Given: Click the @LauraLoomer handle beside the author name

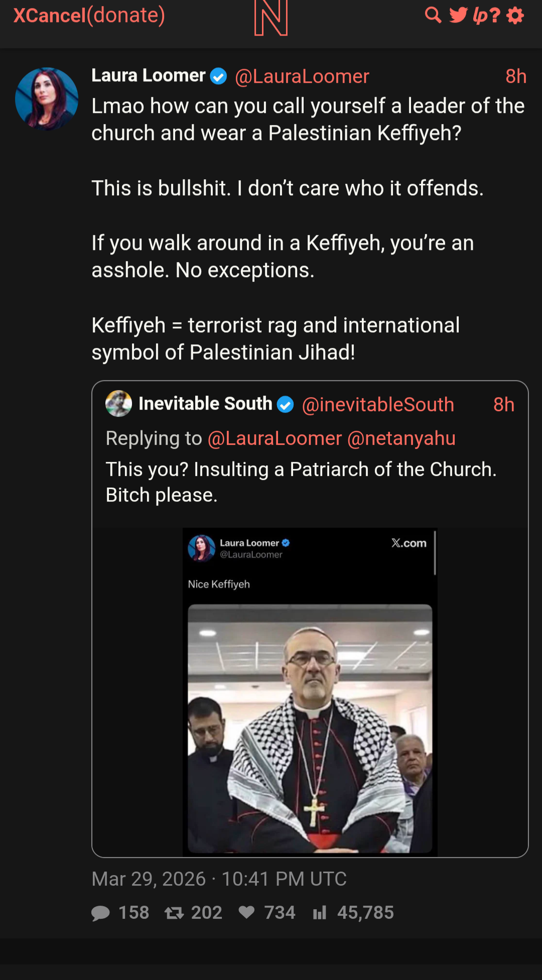Looking at the screenshot, I should [x=302, y=76].
